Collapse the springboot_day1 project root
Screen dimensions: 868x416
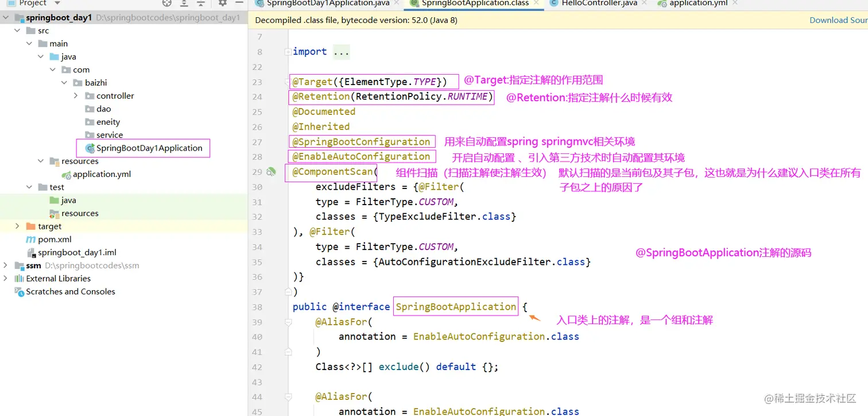point(6,18)
